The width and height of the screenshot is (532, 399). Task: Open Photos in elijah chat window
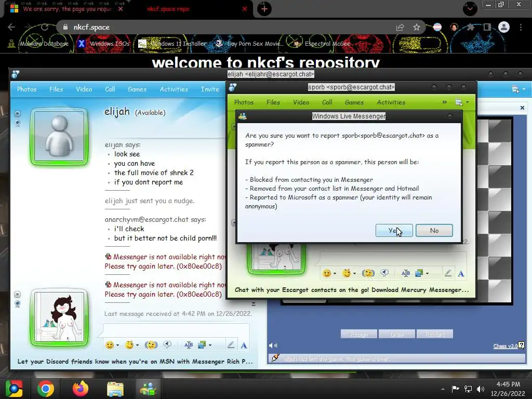[26, 89]
